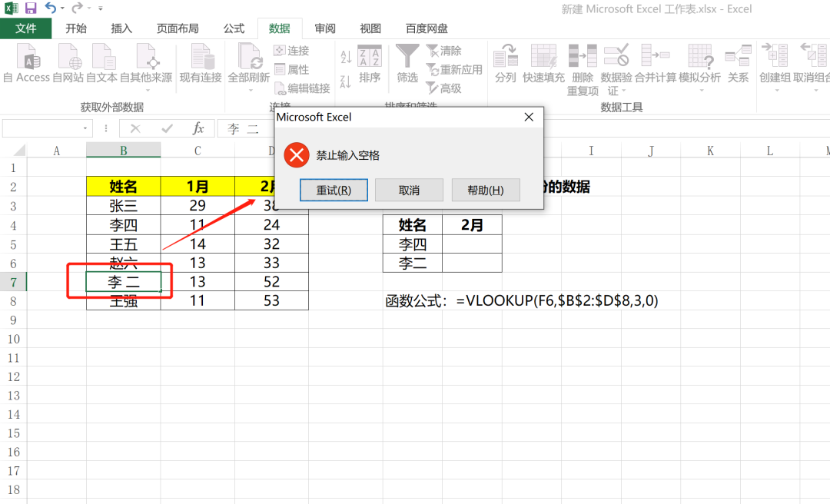This screenshot has width=830, height=504.
Task: Open 数据验证 data validation
Action: click(616, 70)
